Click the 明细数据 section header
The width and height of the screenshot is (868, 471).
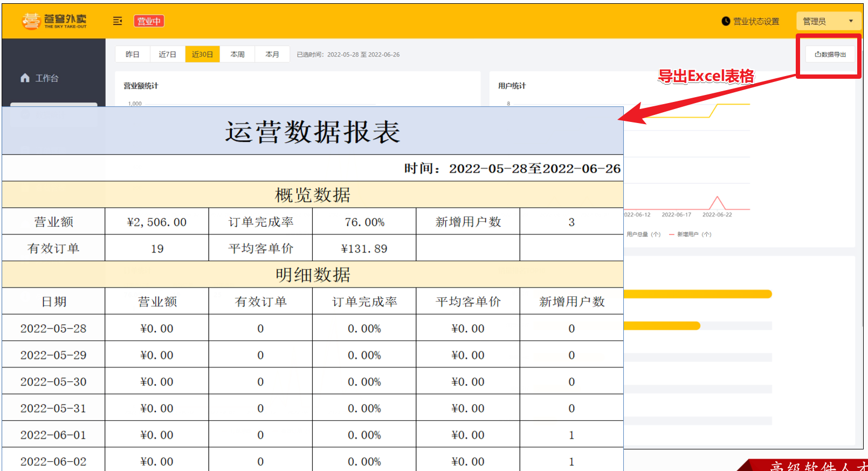coord(313,275)
